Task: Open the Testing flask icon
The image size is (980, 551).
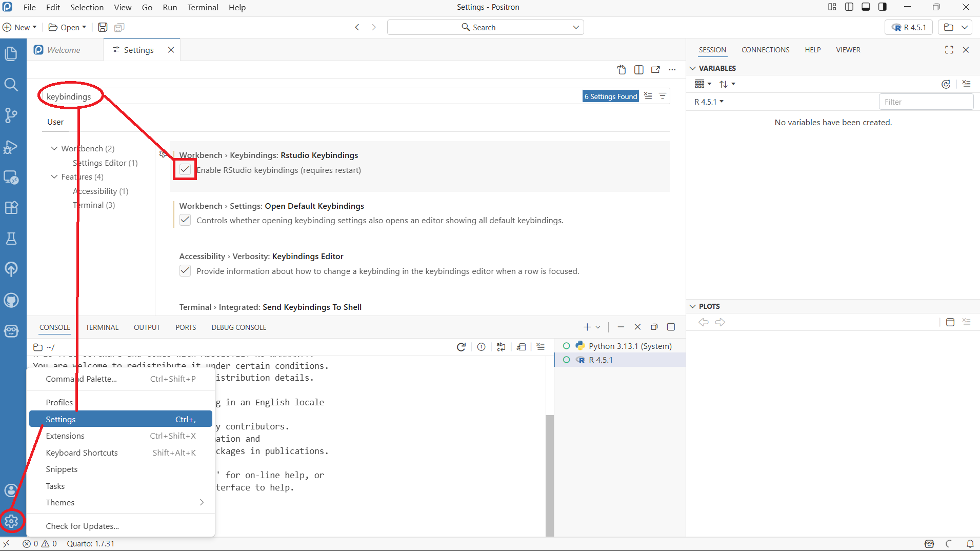Action: click(11, 239)
